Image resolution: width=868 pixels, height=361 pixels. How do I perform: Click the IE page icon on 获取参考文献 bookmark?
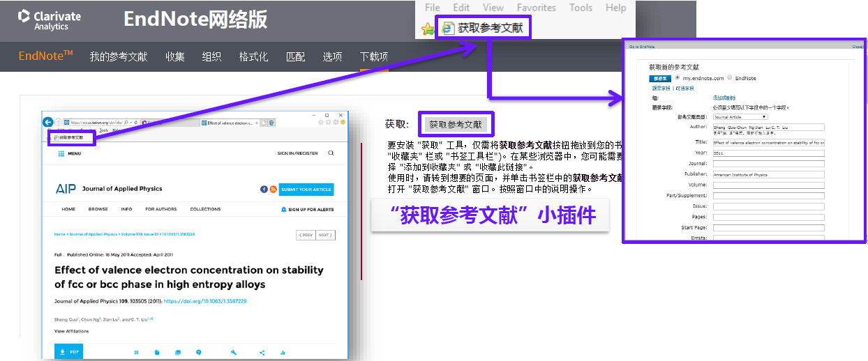click(448, 29)
